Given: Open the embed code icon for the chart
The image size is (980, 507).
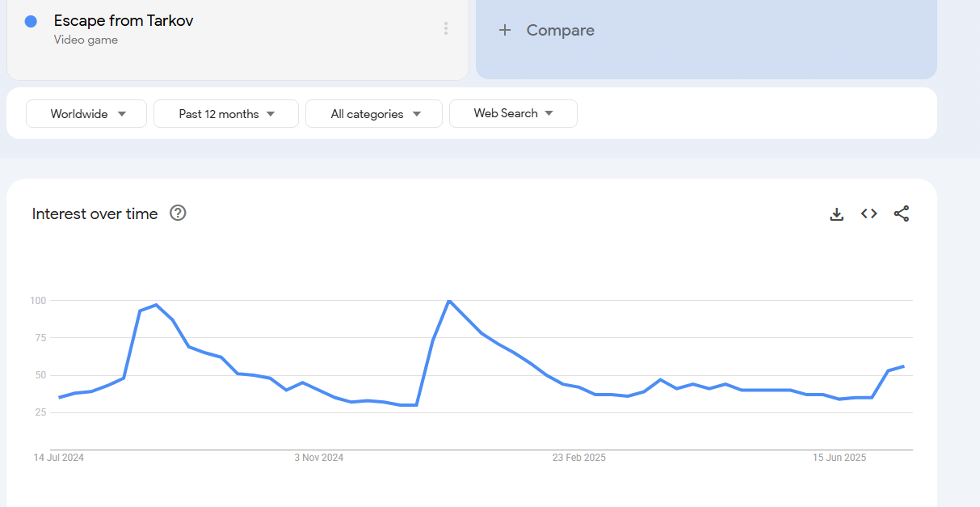Looking at the screenshot, I should (869, 214).
